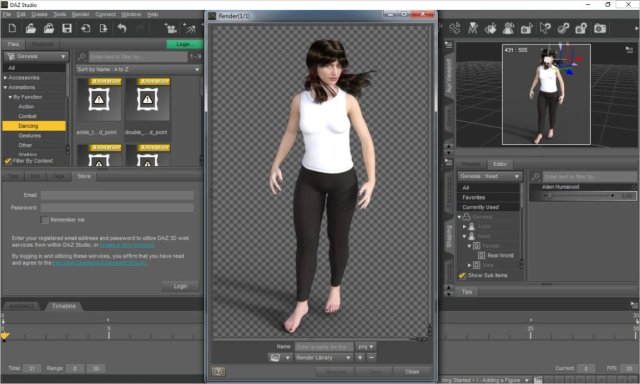This screenshot has height=384, width=640.
Task: Click the Close button in Render window
Action: [x=412, y=371]
